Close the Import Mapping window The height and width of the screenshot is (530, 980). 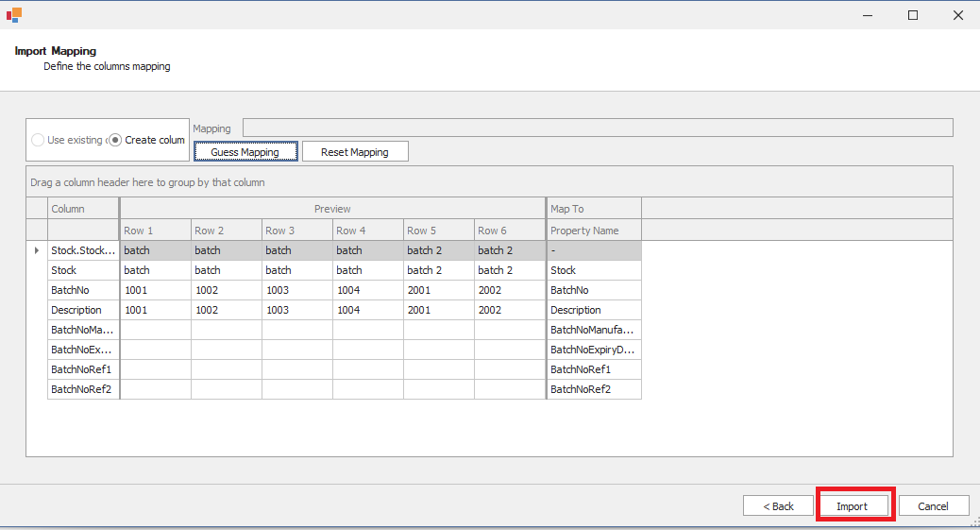958,15
